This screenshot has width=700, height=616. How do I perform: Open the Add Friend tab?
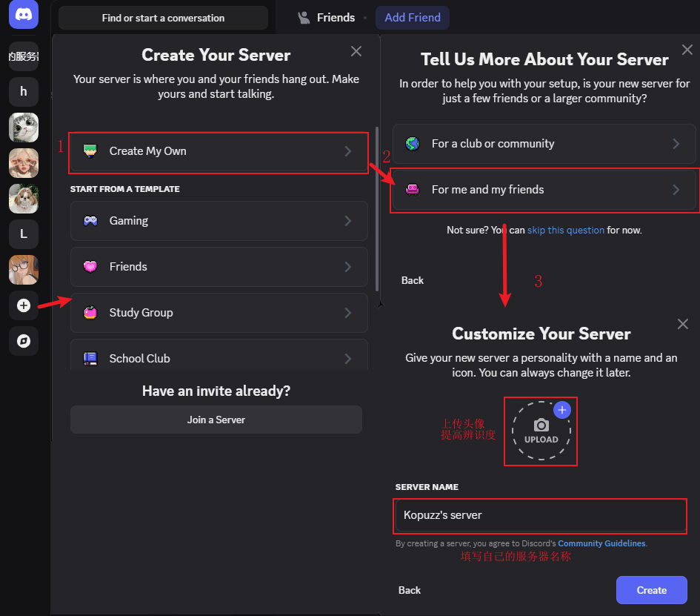pos(413,18)
